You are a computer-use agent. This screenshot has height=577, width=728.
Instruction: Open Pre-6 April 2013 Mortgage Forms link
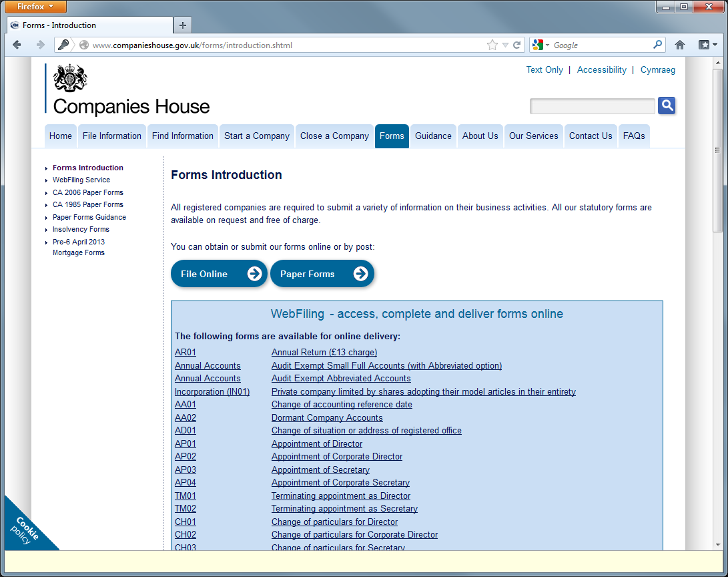(79, 247)
